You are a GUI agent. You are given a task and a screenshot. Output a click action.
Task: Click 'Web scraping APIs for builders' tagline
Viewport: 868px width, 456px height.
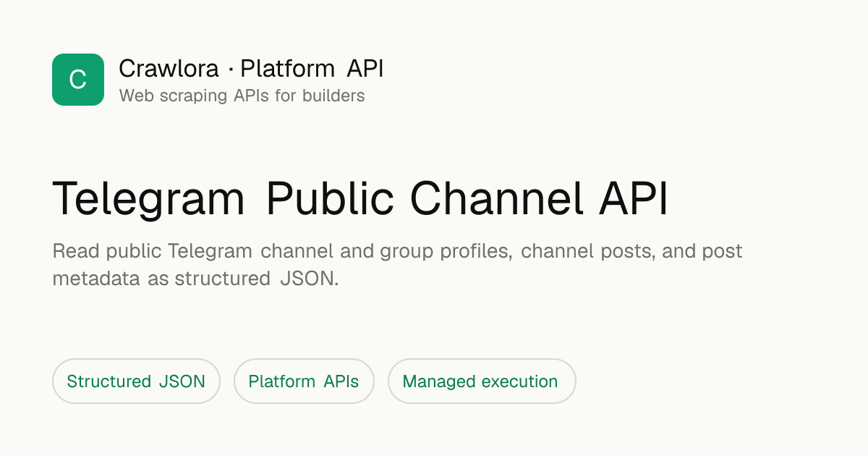click(x=242, y=96)
